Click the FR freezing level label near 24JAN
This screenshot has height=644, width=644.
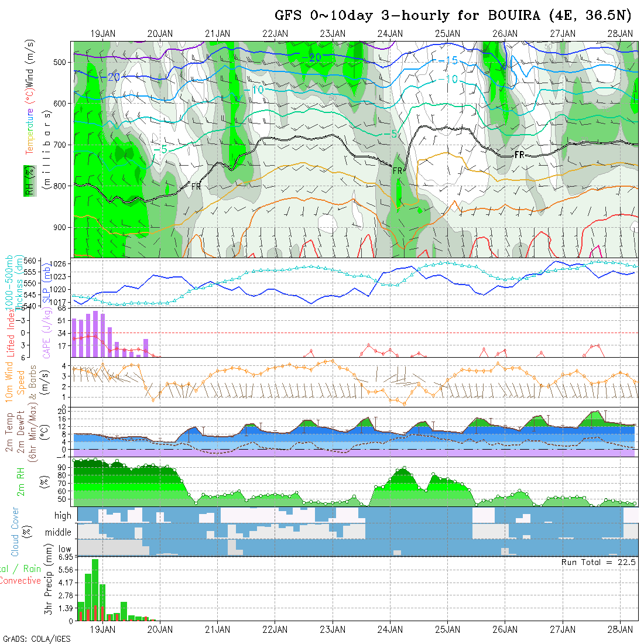(x=398, y=170)
